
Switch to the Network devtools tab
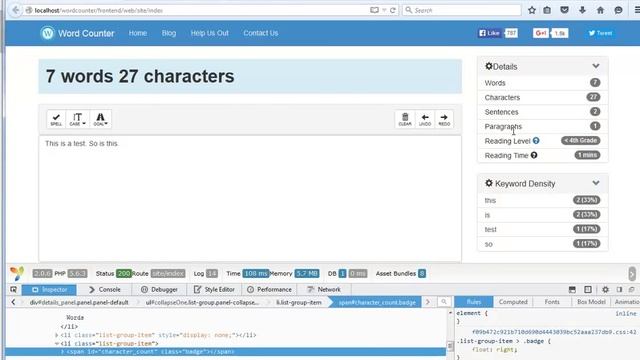click(x=324, y=289)
